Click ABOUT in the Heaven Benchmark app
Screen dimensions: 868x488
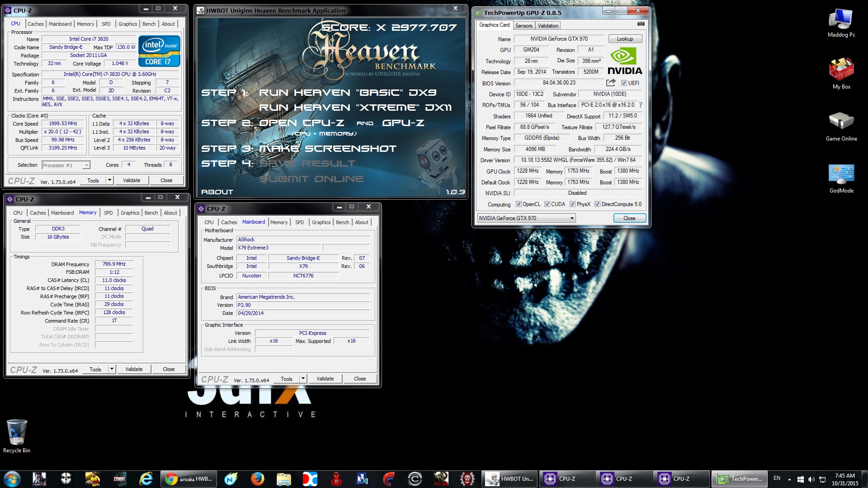pos(217,192)
